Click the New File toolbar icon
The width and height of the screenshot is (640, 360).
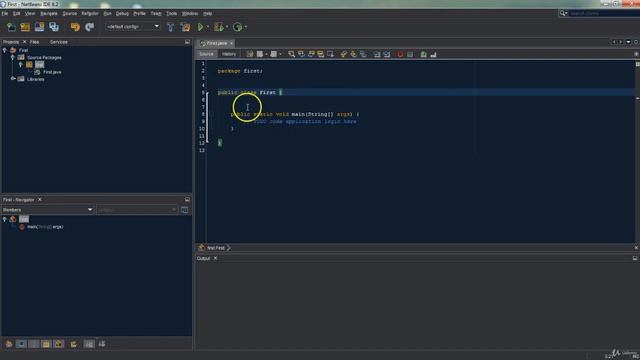pyautogui.click(x=11, y=27)
